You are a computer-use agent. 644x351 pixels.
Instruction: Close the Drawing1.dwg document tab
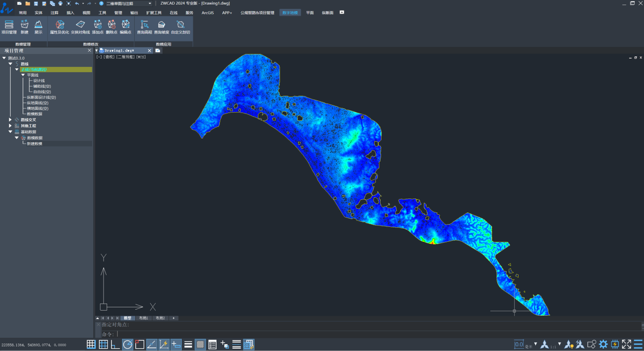pos(150,50)
